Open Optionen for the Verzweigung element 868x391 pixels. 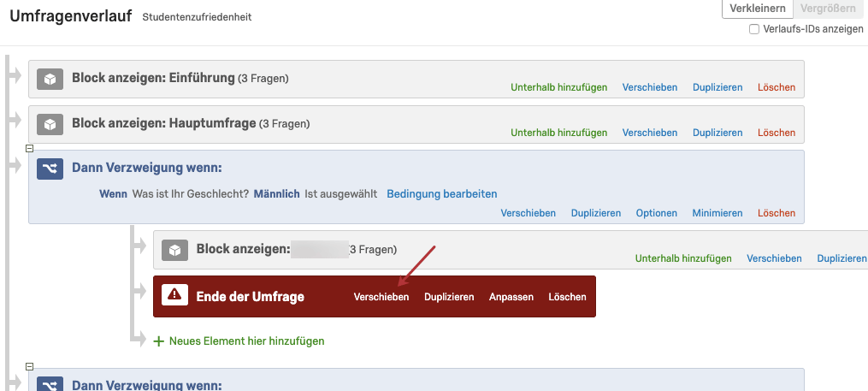point(656,213)
